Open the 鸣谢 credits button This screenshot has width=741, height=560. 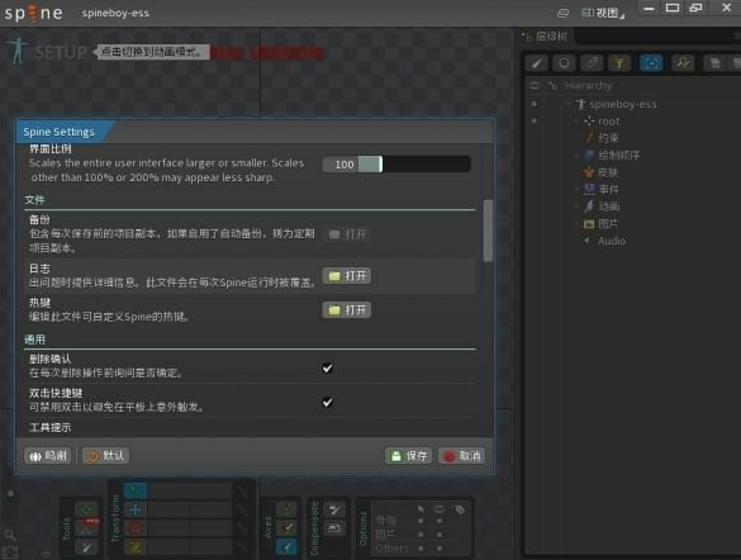coord(47,455)
